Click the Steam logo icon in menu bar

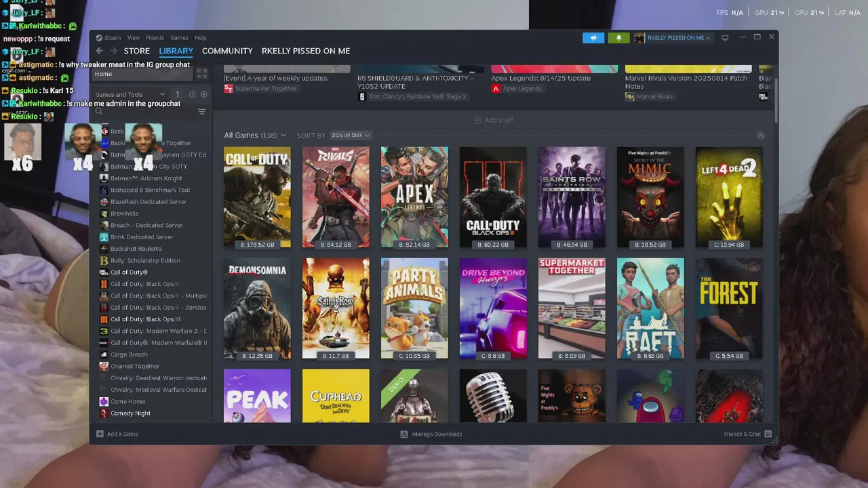(x=99, y=38)
